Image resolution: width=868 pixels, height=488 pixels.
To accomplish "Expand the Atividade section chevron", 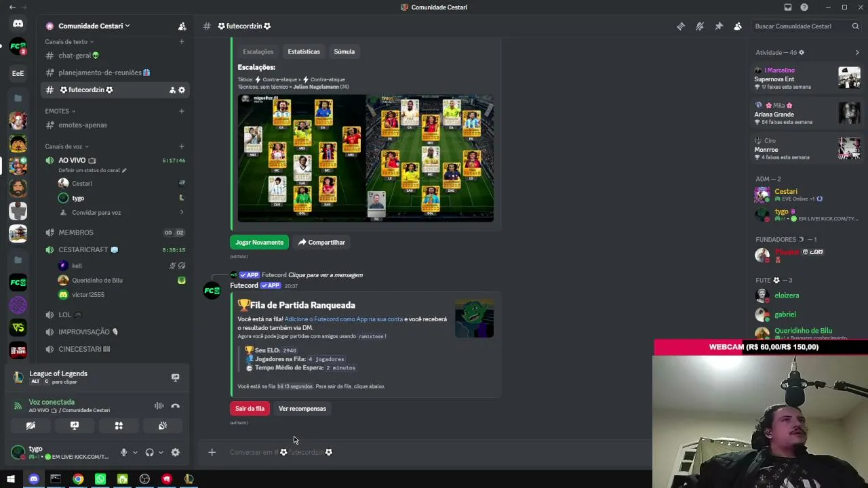I will point(857,52).
